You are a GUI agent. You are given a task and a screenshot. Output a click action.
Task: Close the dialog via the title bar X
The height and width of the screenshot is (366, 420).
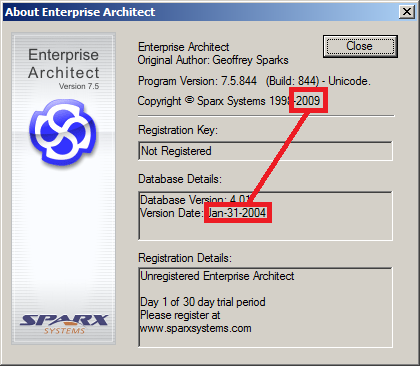[407, 12]
